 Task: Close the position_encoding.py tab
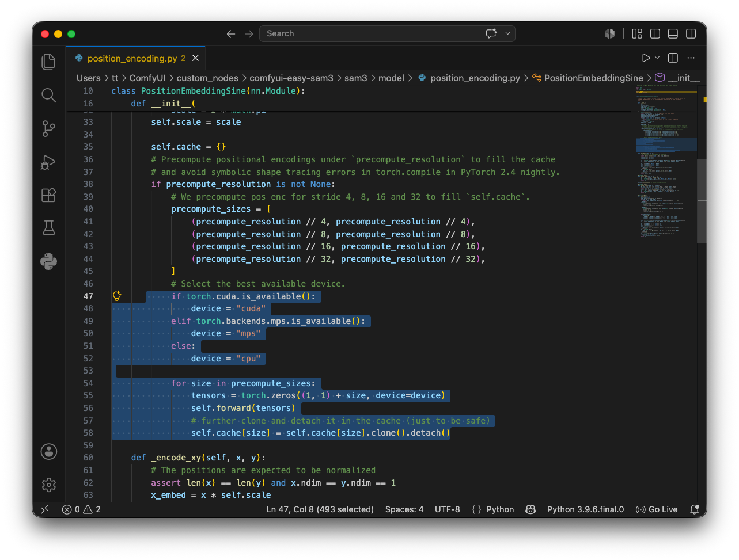point(196,58)
